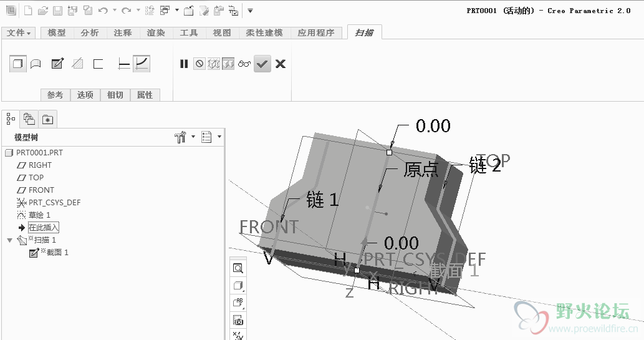Viewport: 644px width, 340px height.
Task: Open the 文件 menu
Action: (x=19, y=33)
